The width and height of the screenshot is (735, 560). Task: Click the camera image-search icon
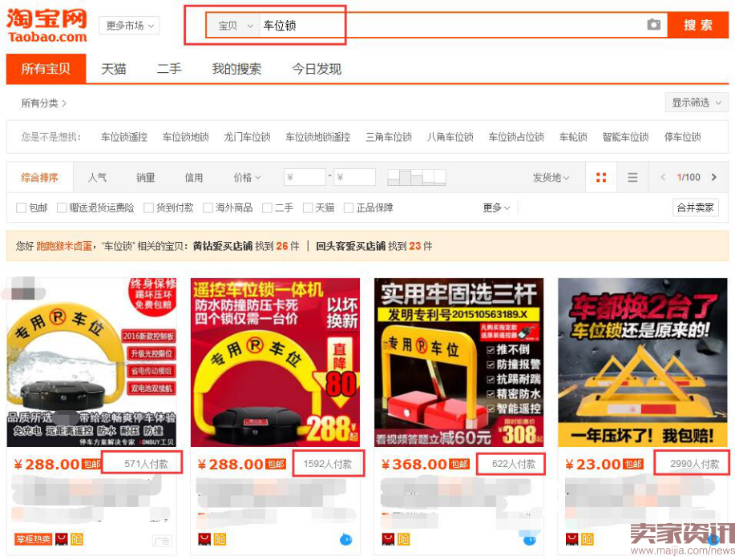(x=654, y=25)
